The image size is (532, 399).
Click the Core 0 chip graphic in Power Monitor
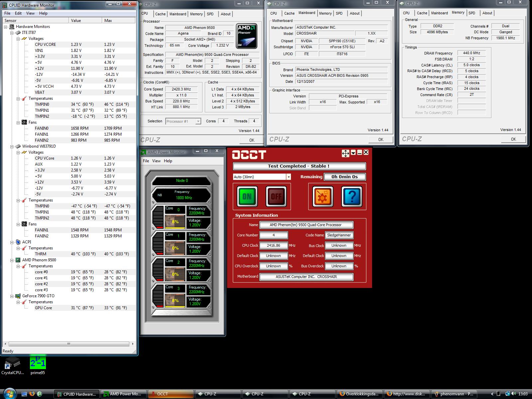click(175, 222)
